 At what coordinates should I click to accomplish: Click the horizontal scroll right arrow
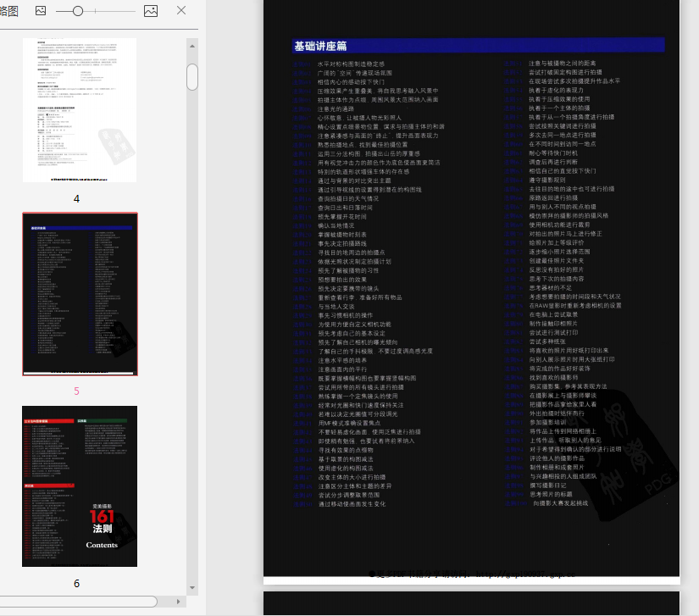178,602
